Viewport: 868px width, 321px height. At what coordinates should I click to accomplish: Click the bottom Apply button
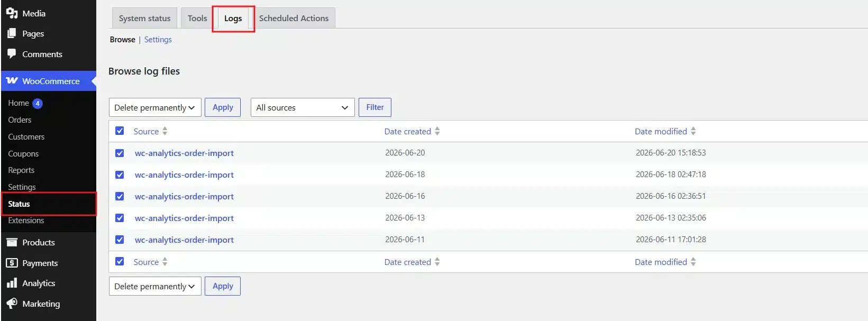click(x=223, y=286)
